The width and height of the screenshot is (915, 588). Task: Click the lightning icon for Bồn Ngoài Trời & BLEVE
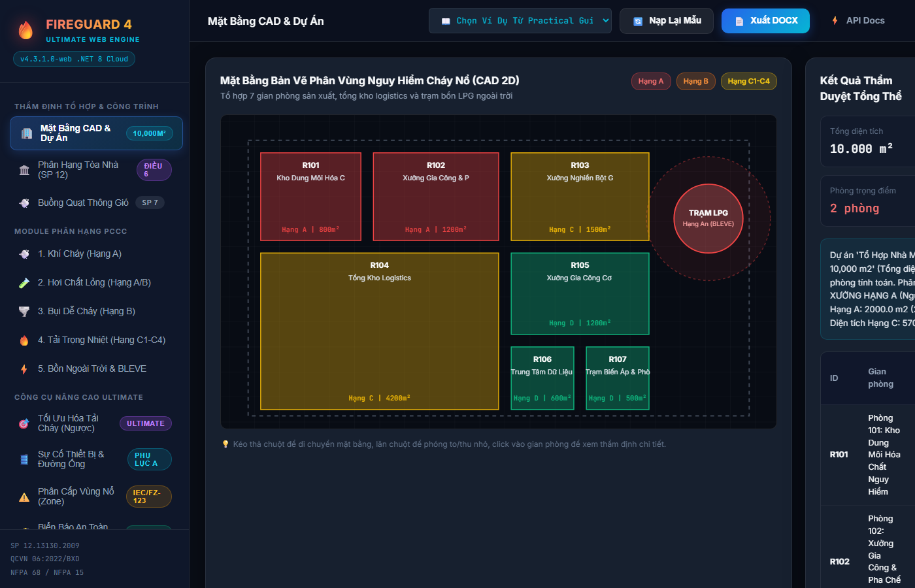click(x=24, y=369)
